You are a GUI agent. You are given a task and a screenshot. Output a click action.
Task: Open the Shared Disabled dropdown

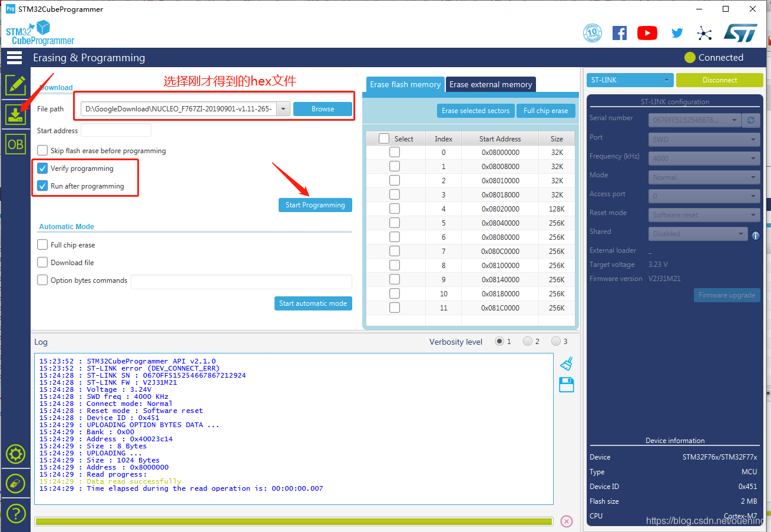click(699, 234)
